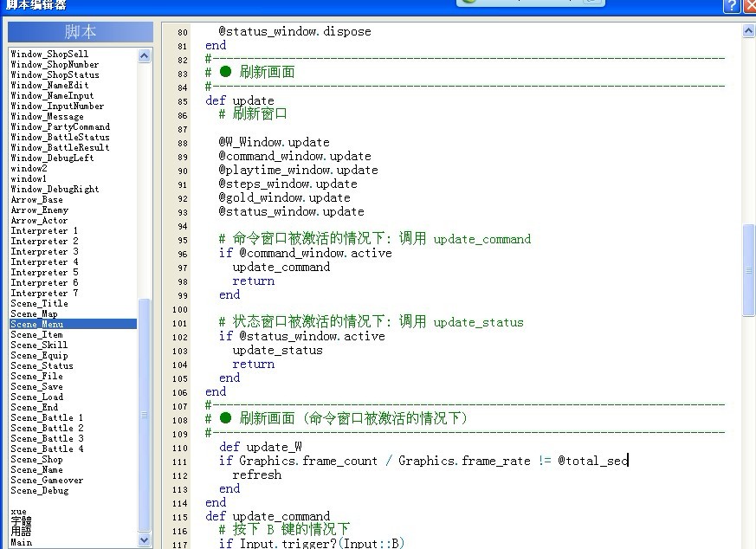This screenshot has height=549, width=756.
Task: Click the 'def update_W' code line
Action: 261,448
